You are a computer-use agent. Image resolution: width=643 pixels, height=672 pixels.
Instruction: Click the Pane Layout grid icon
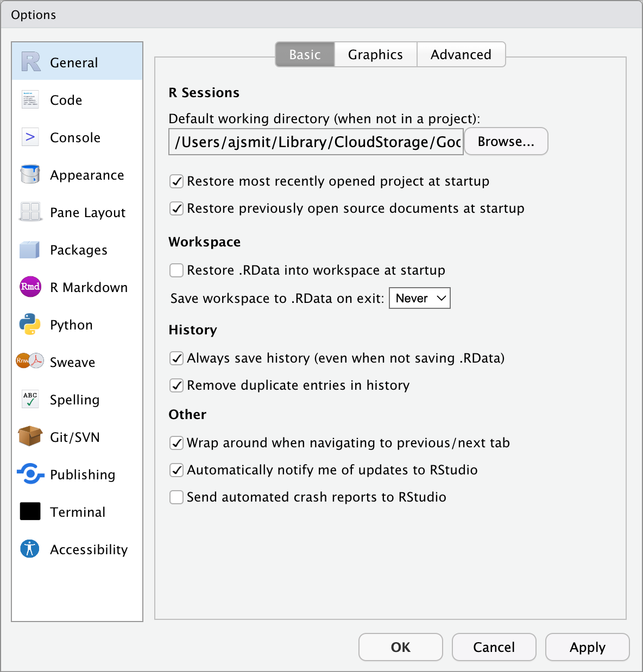(30, 212)
